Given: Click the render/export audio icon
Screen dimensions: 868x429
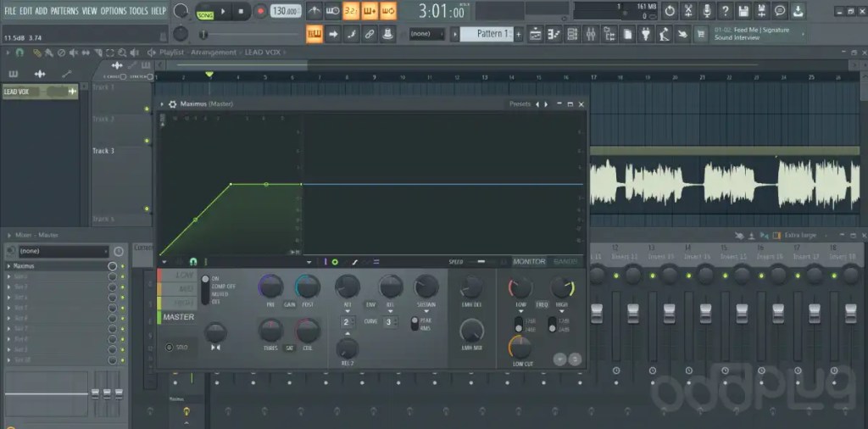Looking at the screenshot, I should point(762,10).
